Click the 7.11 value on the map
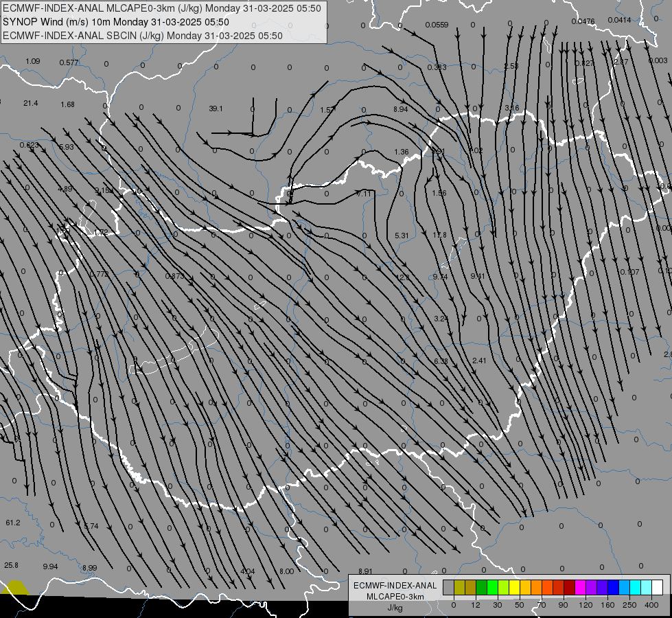This screenshot has height=618, width=672. click(x=364, y=194)
